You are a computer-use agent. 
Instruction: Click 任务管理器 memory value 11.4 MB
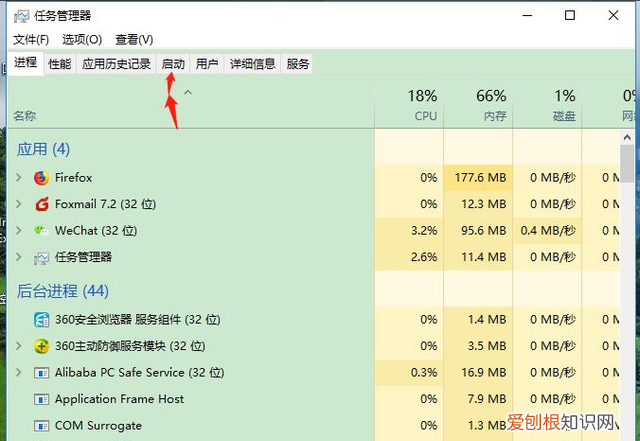(x=484, y=257)
